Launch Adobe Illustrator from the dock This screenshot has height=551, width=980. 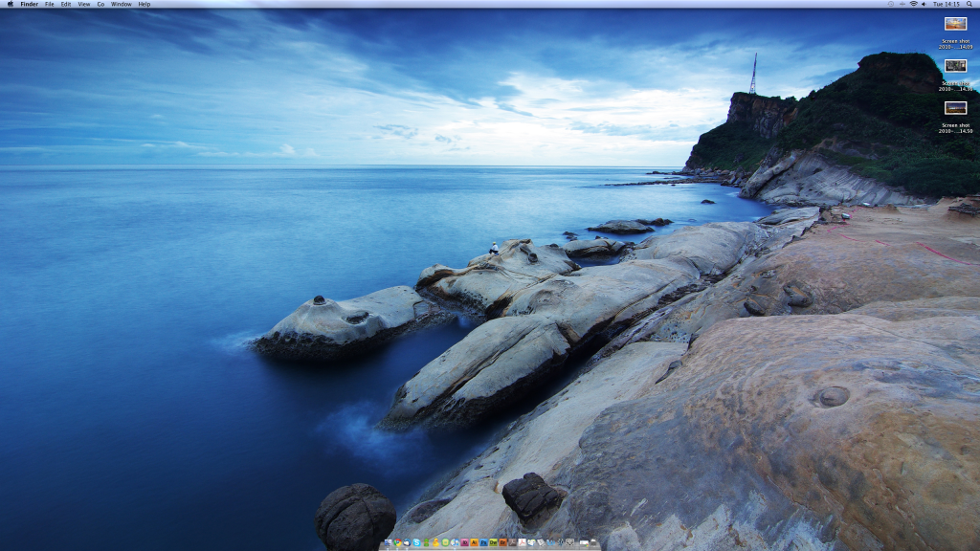coord(474,542)
